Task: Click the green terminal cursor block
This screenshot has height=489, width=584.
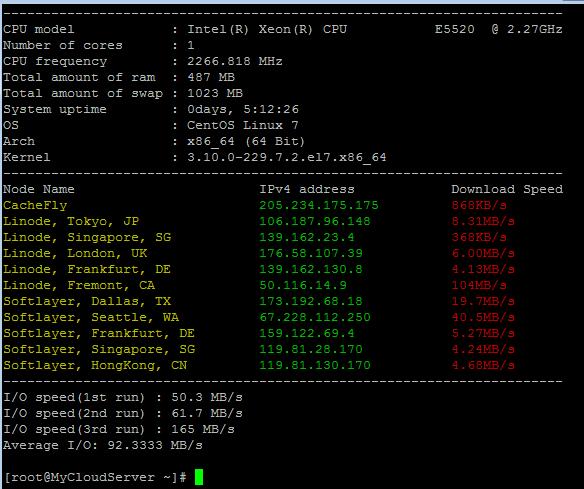Action: (x=199, y=477)
